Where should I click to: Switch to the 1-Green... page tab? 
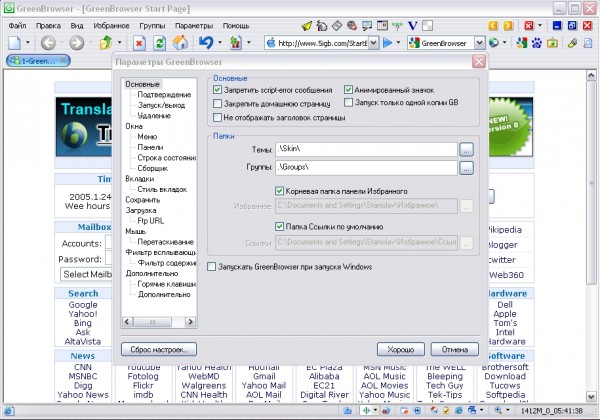38,60
